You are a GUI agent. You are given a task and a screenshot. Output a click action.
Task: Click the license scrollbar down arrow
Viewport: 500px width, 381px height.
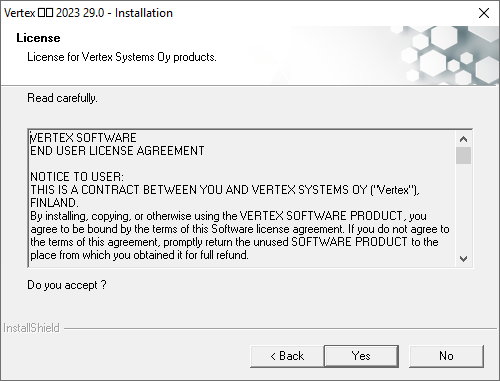(x=463, y=259)
